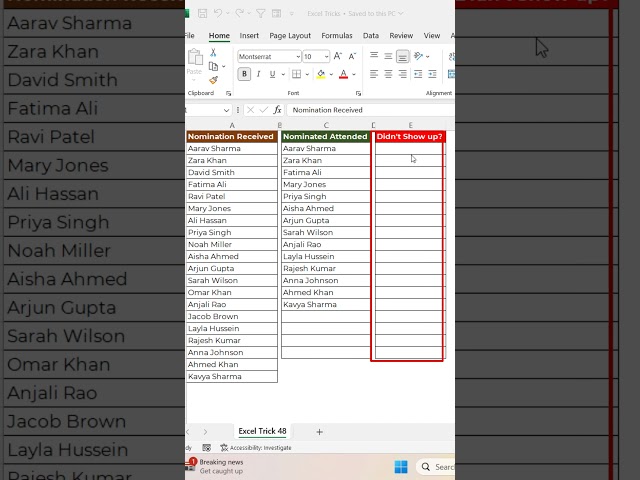Switch to the Data tab
The height and width of the screenshot is (480, 640).
[x=371, y=36]
